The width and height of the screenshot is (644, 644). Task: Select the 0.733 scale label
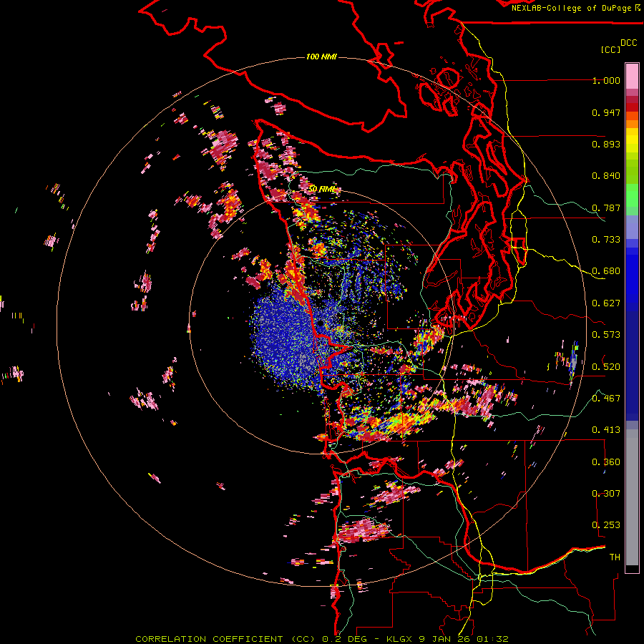tap(606, 240)
